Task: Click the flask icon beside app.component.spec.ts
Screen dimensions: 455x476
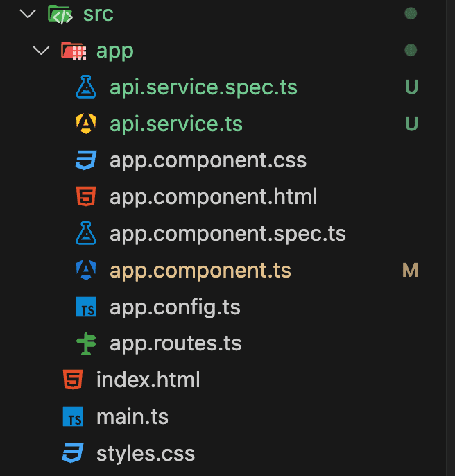Action: pyautogui.click(x=85, y=235)
